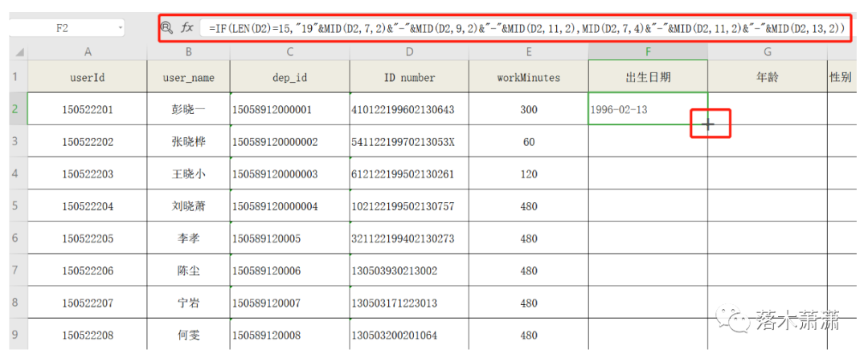Click the workMinutes header cell
The width and height of the screenshot is (868, 358).
coord(529,77)
